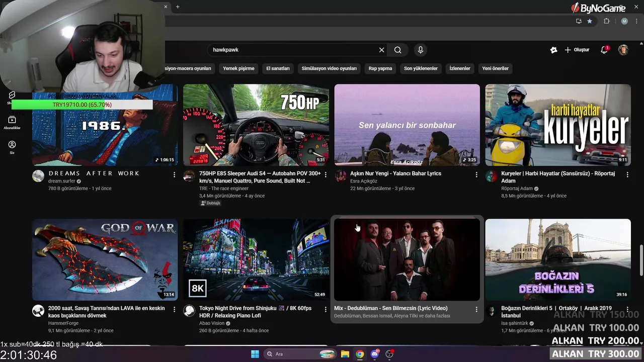The image size is (644, 362).
Task: Open the DREAMS AFTER WORK title link
Action: 94,173
